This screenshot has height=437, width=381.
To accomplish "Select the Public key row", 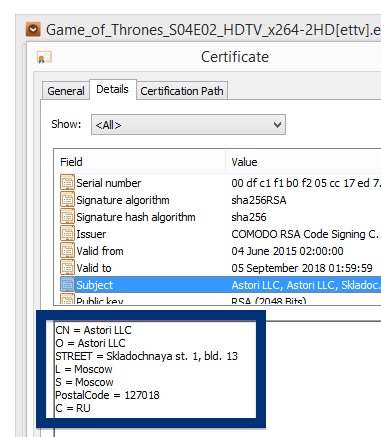I will click(x=218, y=299).
